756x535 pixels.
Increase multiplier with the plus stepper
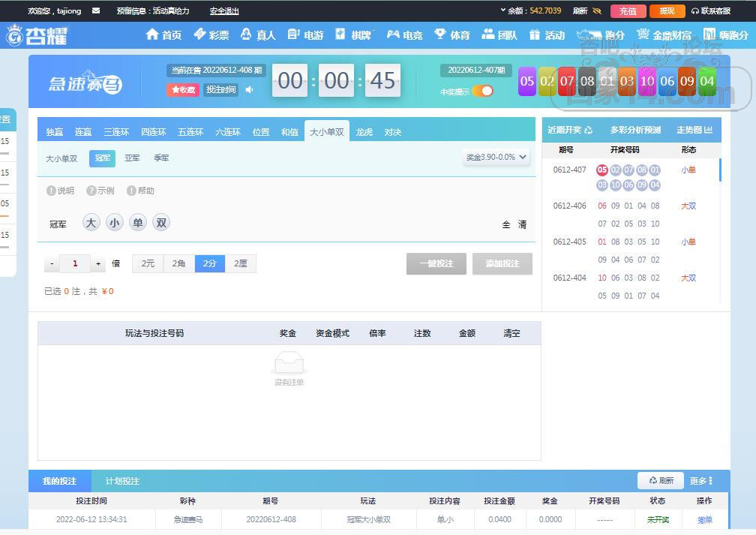(98, 264)
